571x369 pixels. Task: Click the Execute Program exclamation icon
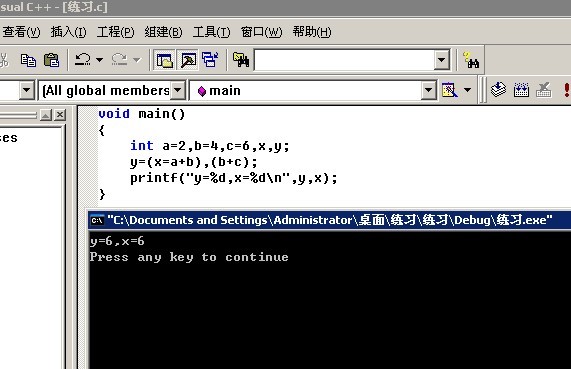[566, 90]
